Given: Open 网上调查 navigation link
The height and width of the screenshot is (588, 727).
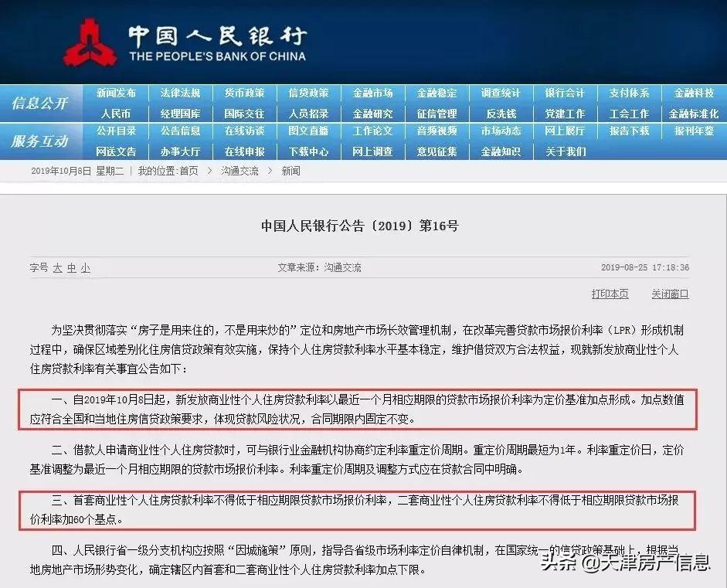Looking at the screenshot, I should (373, 151).
